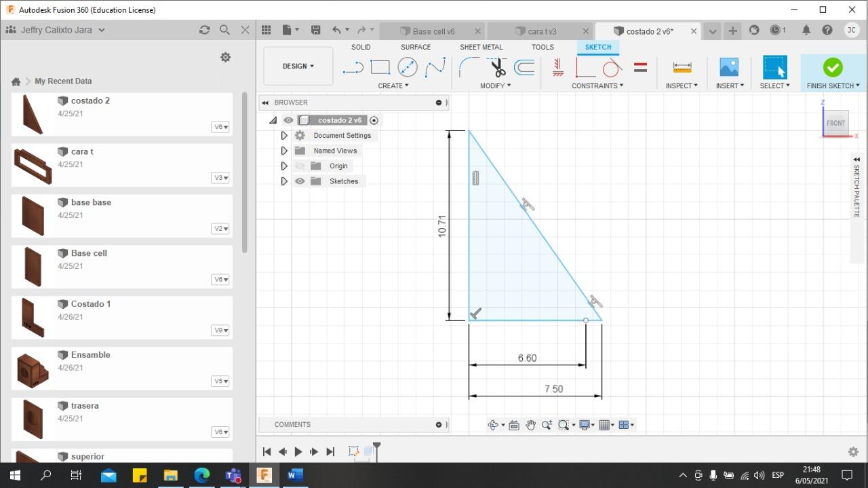Switch to the TOOLS tab
The width and height of the screenshot is (868, 488).
click(x=542, y=47)
